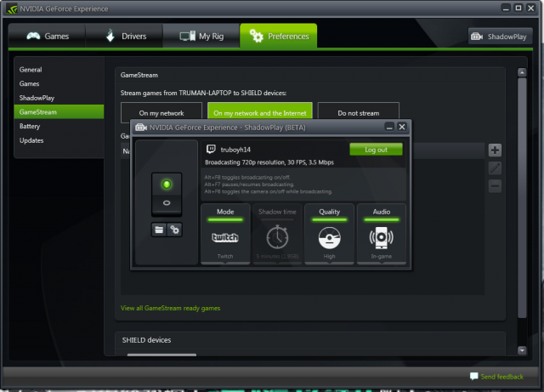Open the Games tab
This screenshot has width=544, height=392.
(x=48, y=36)
